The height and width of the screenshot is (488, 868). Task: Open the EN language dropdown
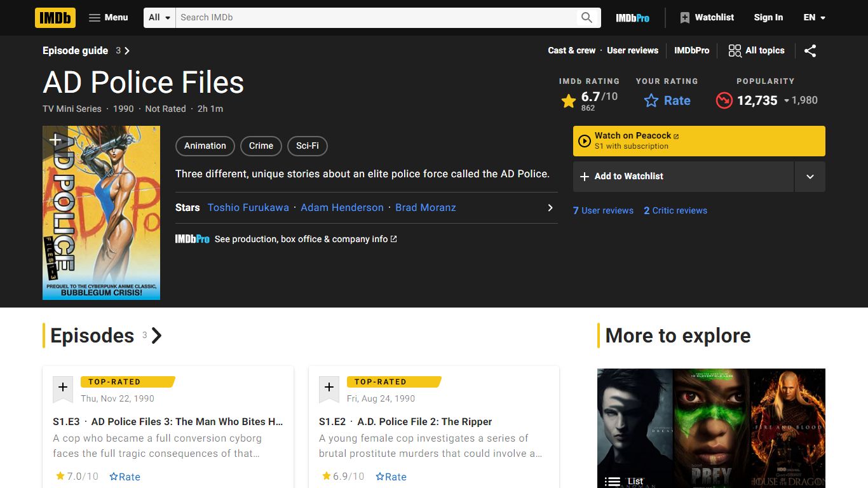pos(814,18)
